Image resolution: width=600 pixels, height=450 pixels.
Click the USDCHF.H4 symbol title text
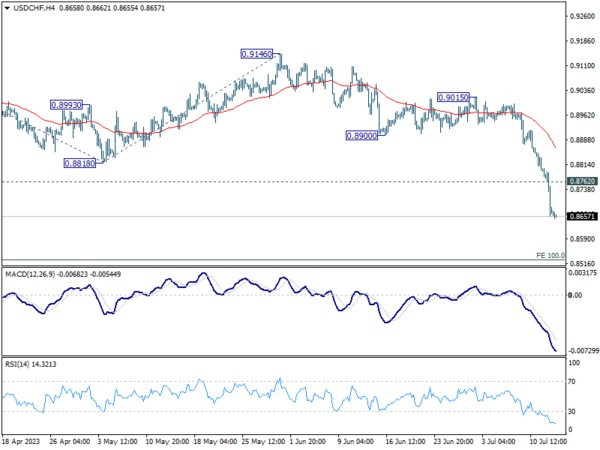click(x=34, y=8)
